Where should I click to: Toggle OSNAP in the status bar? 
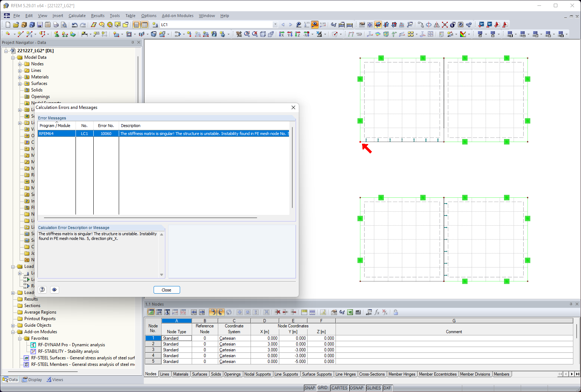point(357,388)
